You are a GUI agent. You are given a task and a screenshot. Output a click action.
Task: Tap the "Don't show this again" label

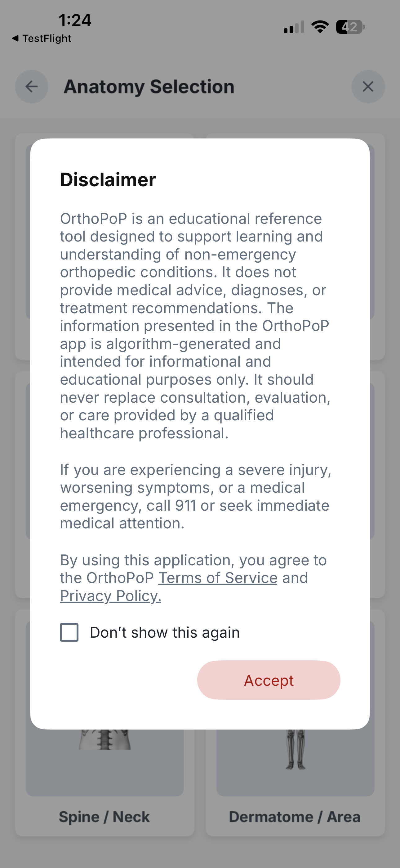[165, 632]
